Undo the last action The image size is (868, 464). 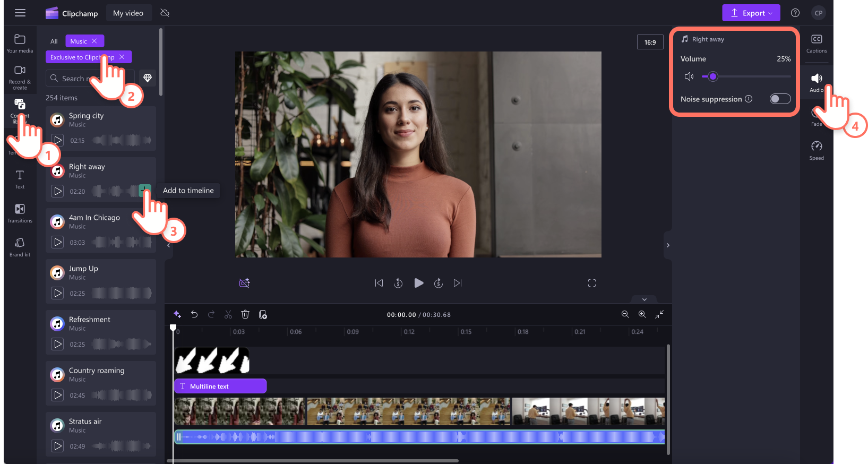click(x=194, y=314)
